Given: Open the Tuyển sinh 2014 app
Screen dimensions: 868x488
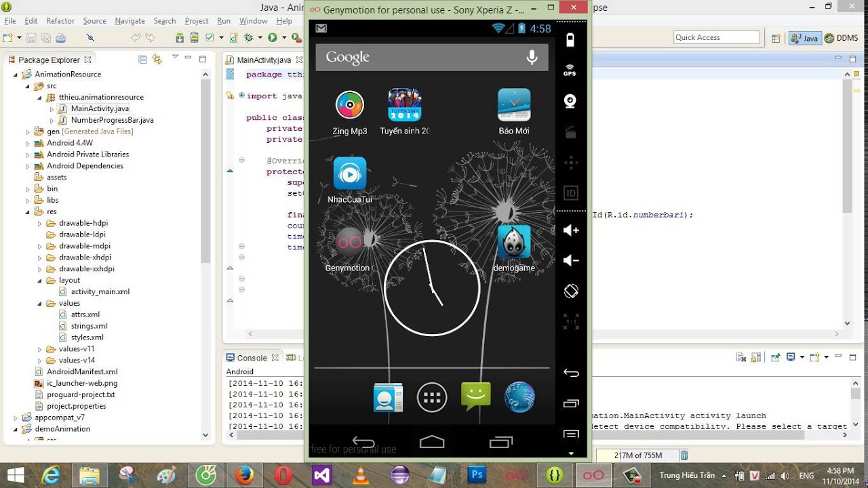Looking at the screenshot, I should click(x=404, y=105).
